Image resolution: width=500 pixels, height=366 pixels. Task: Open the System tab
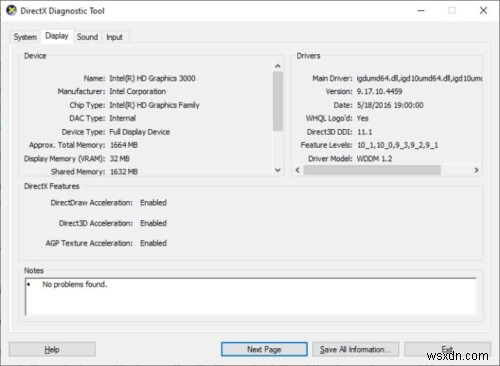(25, 37)
